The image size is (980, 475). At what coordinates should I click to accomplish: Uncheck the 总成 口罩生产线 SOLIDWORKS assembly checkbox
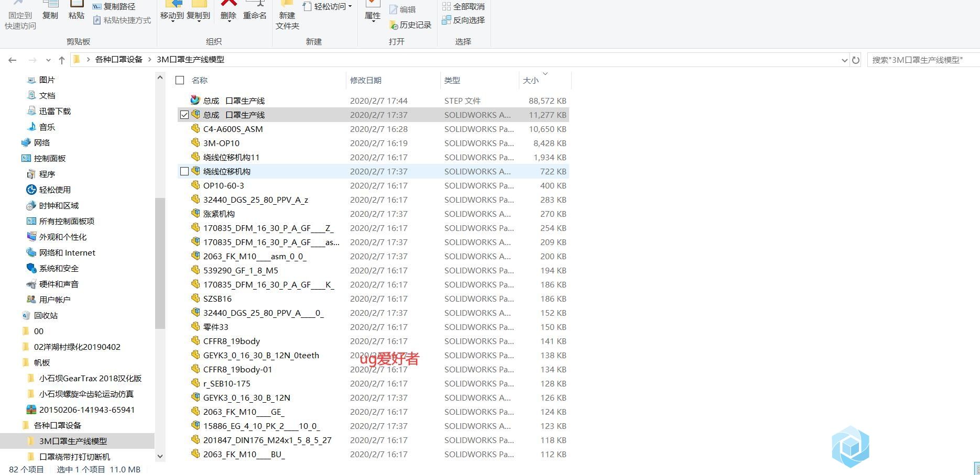[x=184, y=115]
